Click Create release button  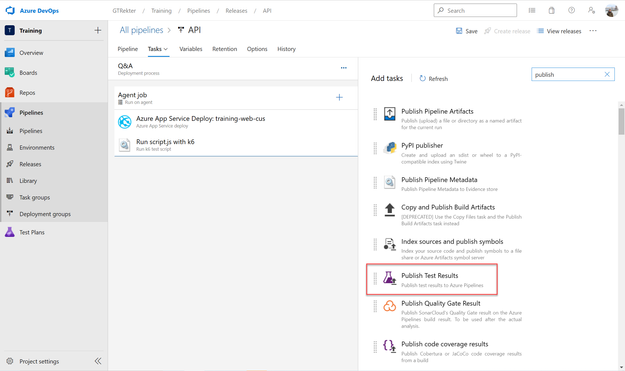click(507, 31)
